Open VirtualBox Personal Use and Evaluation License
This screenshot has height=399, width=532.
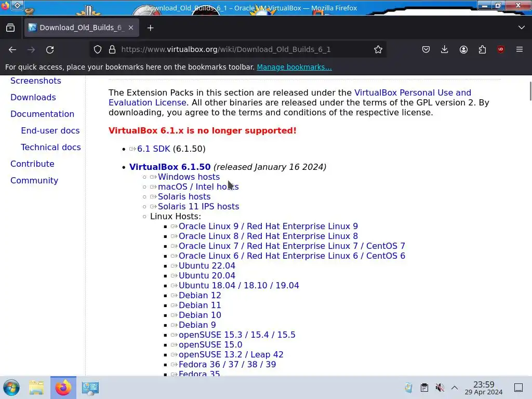coord(413,92)
